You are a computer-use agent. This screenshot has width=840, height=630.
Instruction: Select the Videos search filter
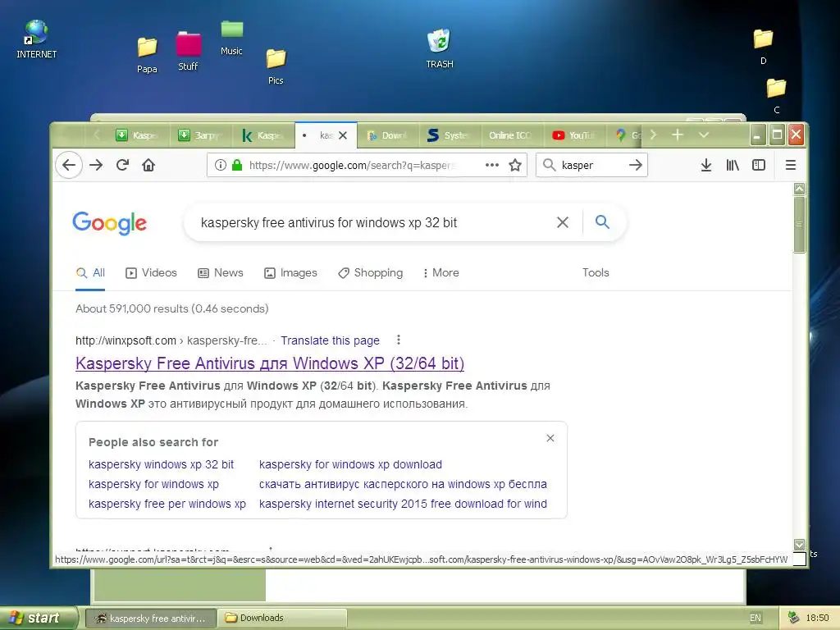coord(151,272)
